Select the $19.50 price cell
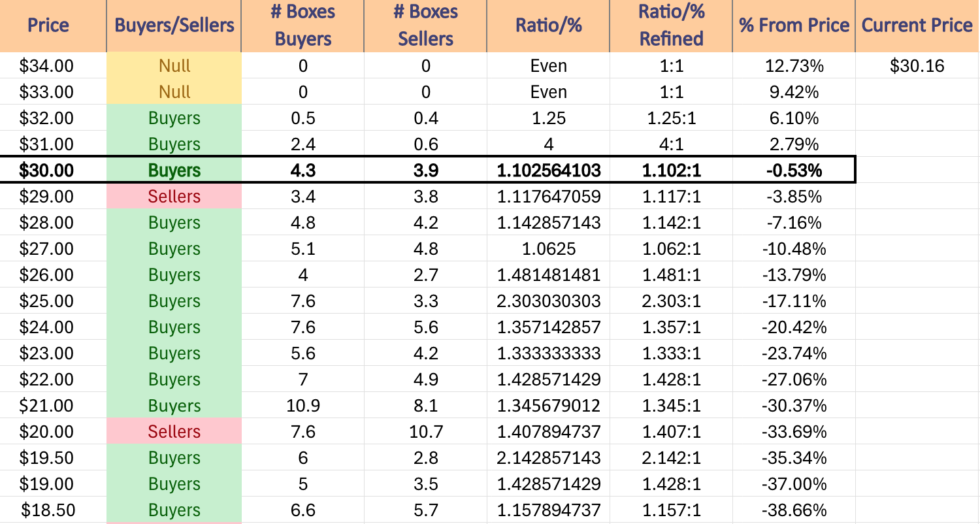The width and height of the screenshot is (980, 524). (53, 457)
